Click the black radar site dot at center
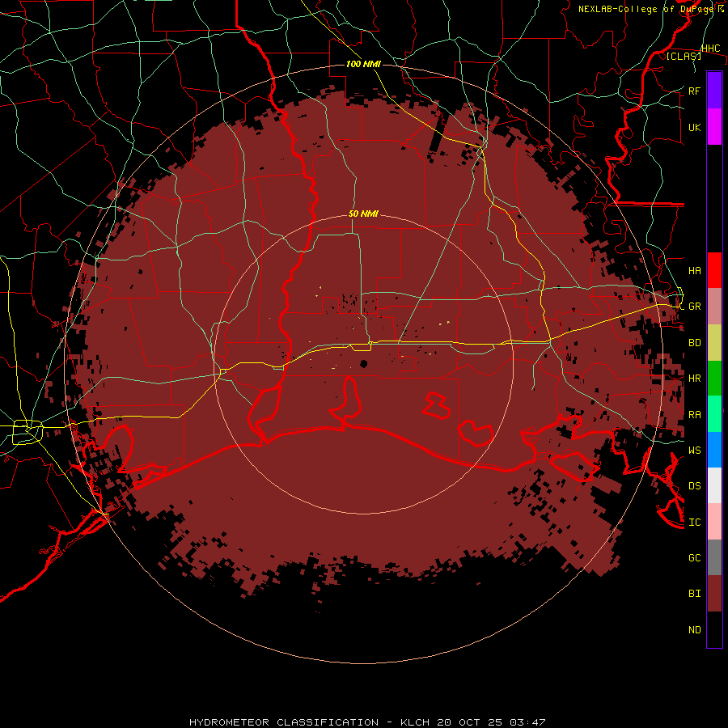The image size is (728, 728). [x=363, y=363]
